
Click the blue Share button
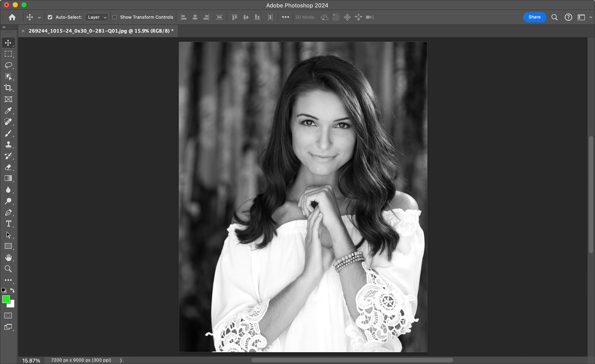(x=534, y=17)
